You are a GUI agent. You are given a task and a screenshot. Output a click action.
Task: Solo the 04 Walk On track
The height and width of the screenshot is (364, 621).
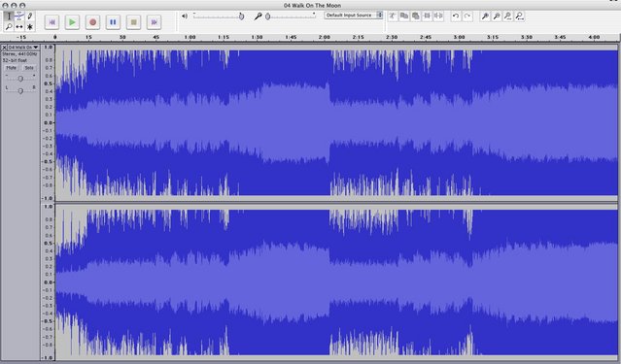pos(29,68)
